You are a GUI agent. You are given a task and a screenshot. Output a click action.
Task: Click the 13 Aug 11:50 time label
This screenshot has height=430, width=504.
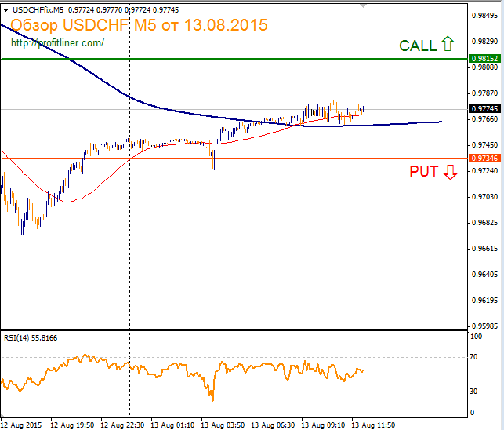click(x=373, y=425)
